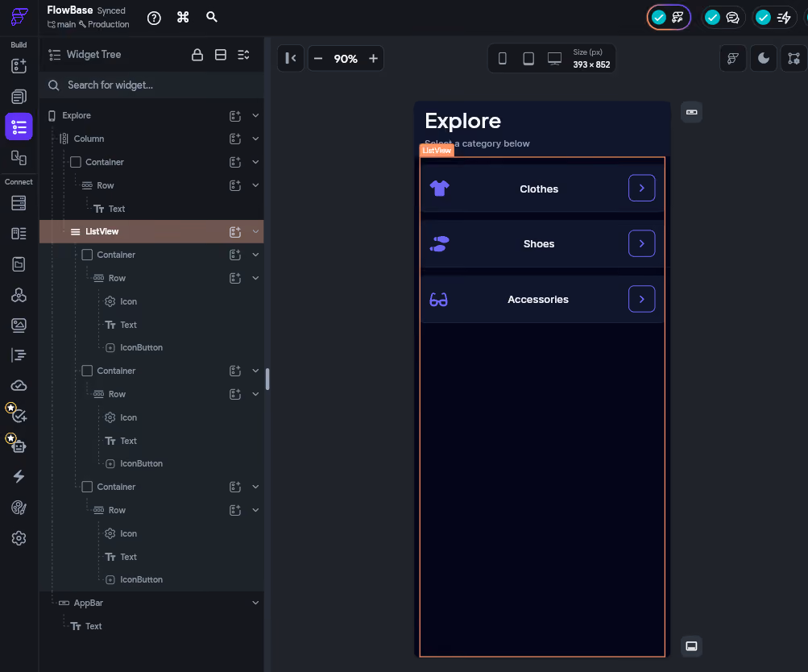The image size is (808, 672).
Task: Click the widget tree panel scrollbar handle
Action: pos(267,380)
